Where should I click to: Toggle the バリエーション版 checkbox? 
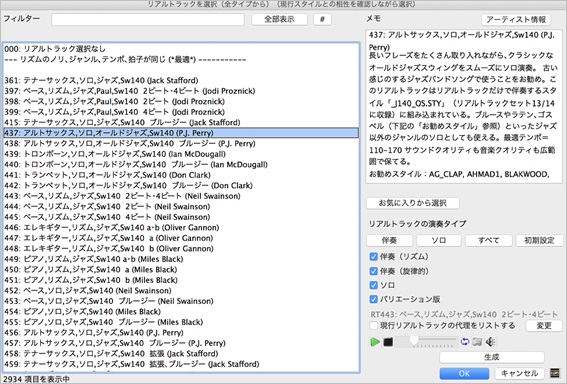[x=374, y=299]
